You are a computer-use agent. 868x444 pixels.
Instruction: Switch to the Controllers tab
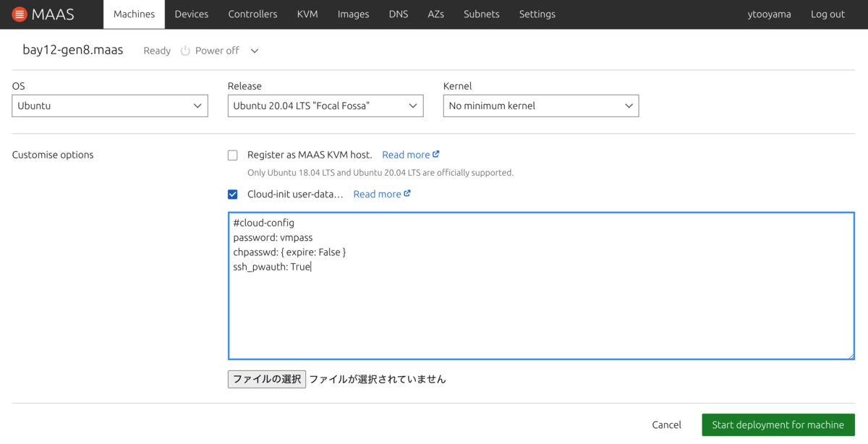(252, 14)
